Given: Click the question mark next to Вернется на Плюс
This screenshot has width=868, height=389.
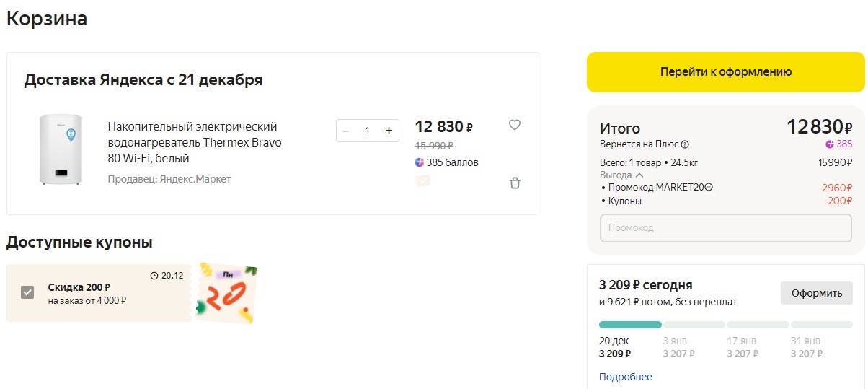Looking at the screenshot, I should pyautogui.click(x=685, y=144).
